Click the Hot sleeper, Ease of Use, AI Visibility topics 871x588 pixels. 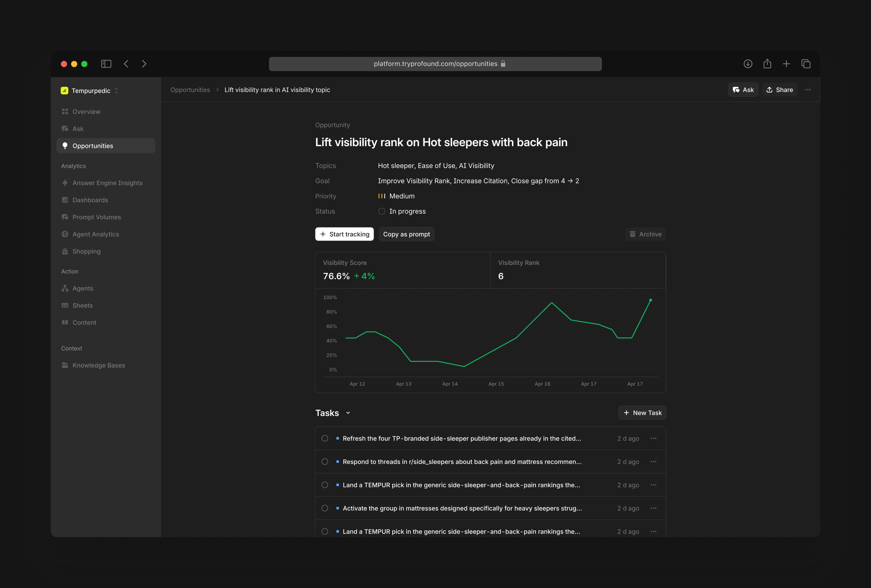[x=436, y=166]
